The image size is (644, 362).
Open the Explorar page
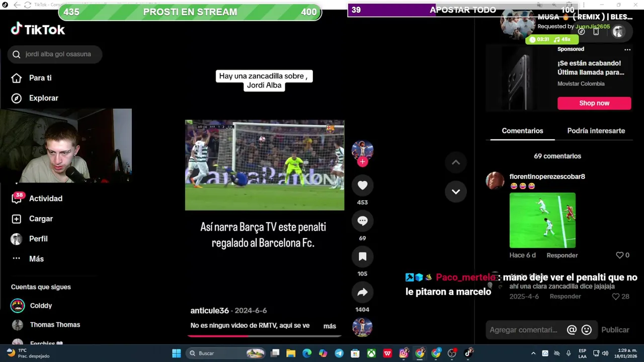[x=35, y=98]
